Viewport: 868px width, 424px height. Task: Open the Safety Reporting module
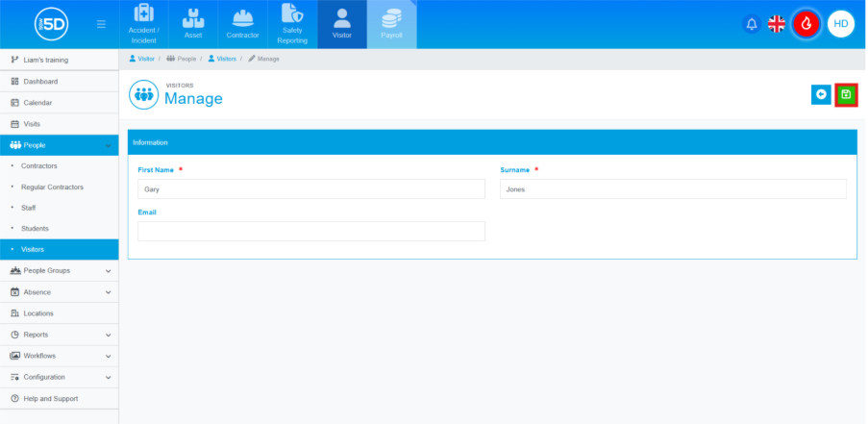[292, 24]
